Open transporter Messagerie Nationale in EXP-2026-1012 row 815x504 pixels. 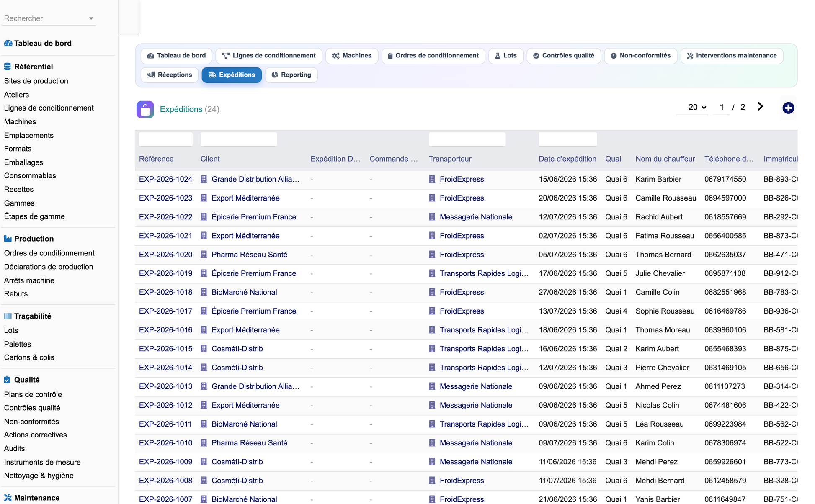pyautogui.click(x=476, y=405)
